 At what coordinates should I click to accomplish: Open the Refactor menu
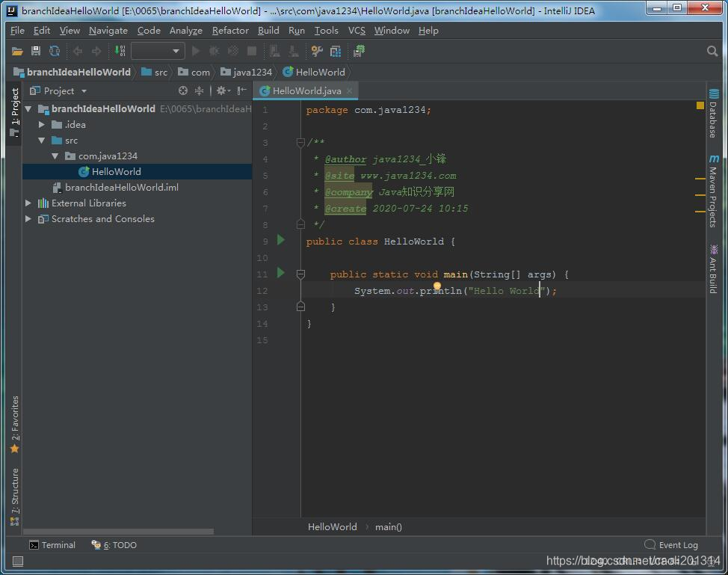[230, 31]
